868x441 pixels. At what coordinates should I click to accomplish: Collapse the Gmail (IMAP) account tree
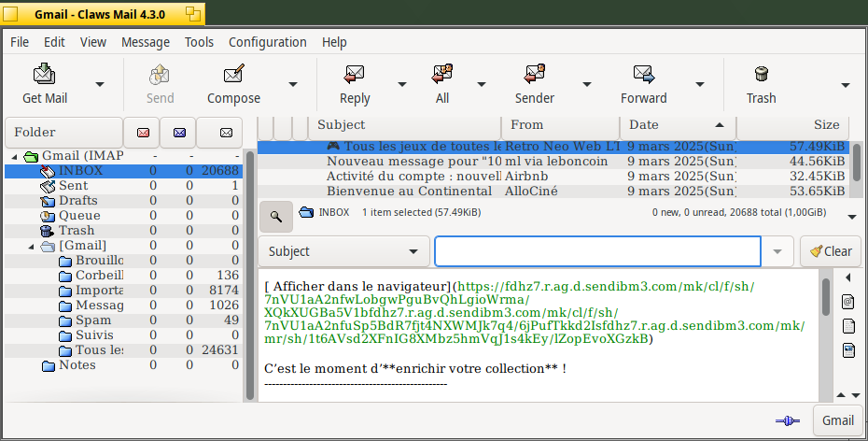pos(14,157)
